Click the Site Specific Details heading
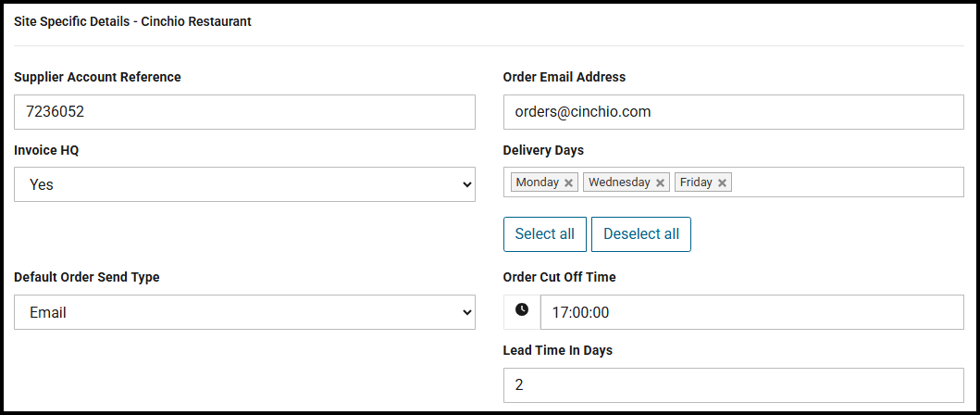980x415 pixels. [132, 21]
